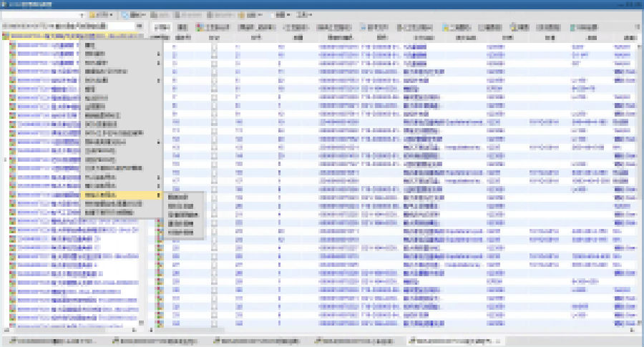Click the table's vertical scrollbar on the right
The width and height of the screenshot is (644, 347).
[x=640, y=179]
